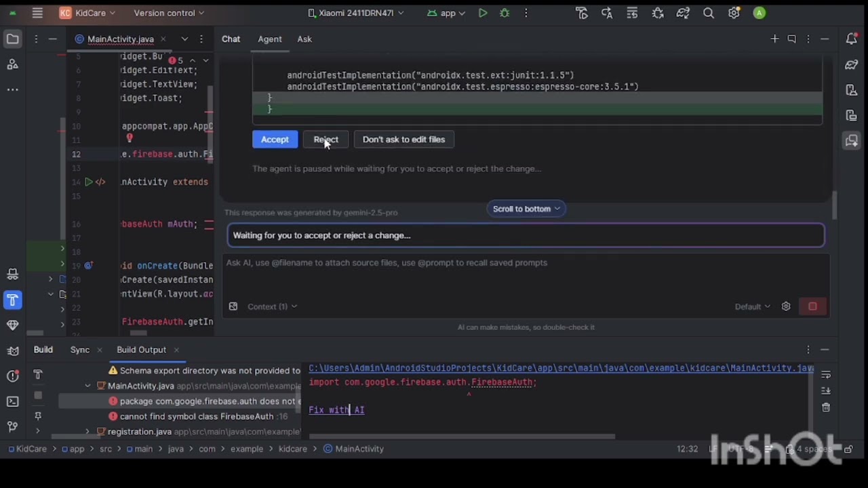Toggle soft-wrap in build output
Screen dimensions: 868x488
[826, 375]
